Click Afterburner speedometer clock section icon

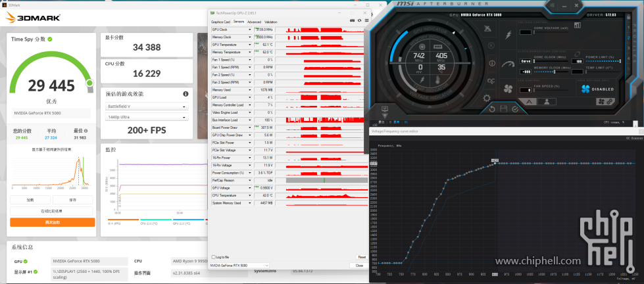[508, 64]
